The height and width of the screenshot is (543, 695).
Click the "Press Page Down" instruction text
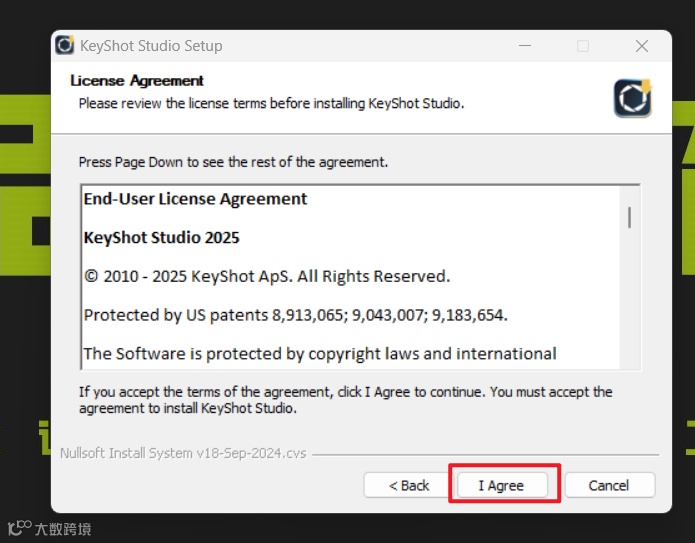click(x=233, y=162)
